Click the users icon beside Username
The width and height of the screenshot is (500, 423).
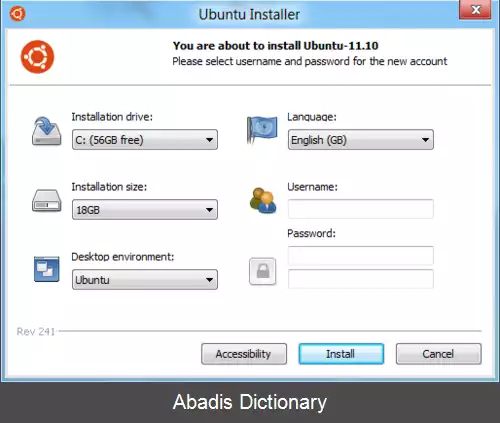click(263, 201)
